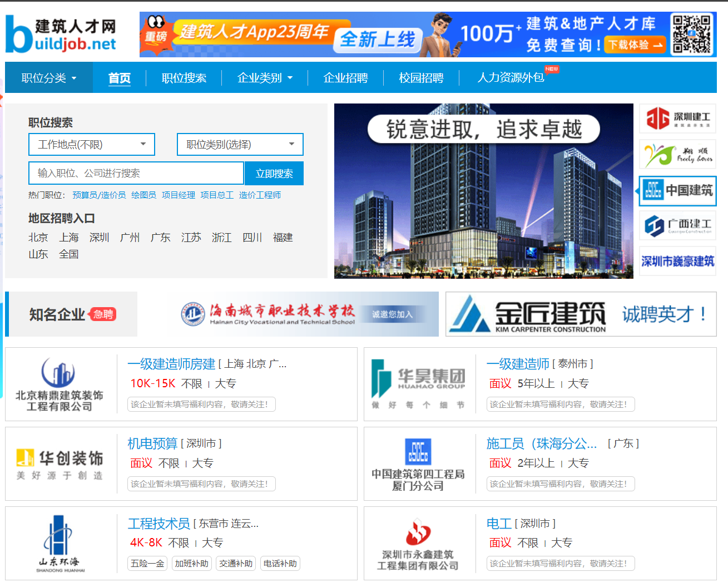Open 校园招聘 navigation item
The image size is (728, 582).
(x=422, y=78)
